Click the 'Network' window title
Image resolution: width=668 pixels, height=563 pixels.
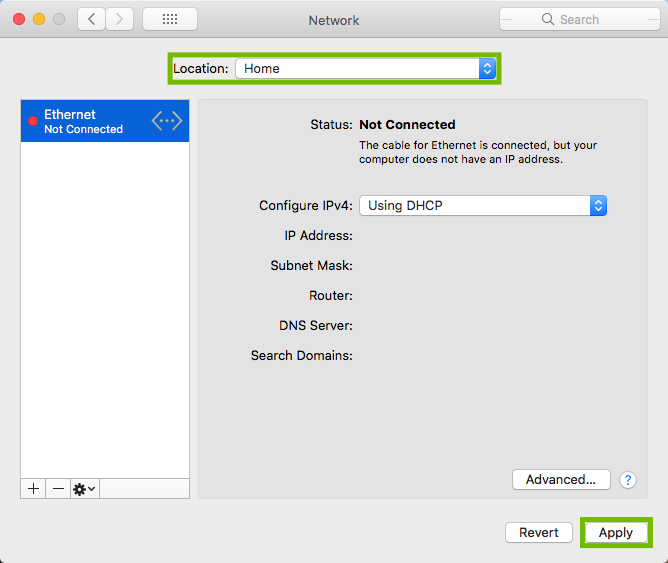pyautogui.click(x=334, y=20)
